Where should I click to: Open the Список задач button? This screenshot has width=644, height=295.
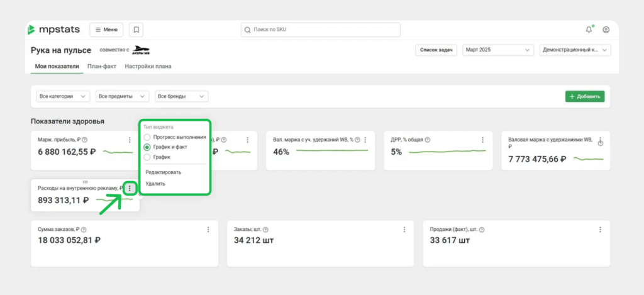436,50
